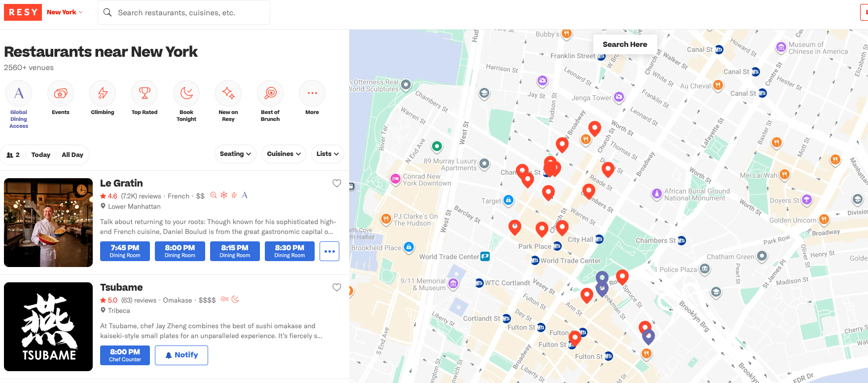Click City Hall subway station marker
868x383 pixels.
(x=599, y=239)
